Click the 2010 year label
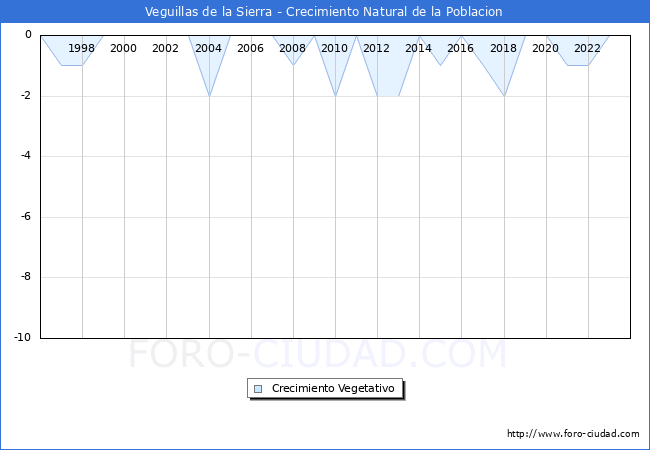650x450 pixels. pos(335,48)
